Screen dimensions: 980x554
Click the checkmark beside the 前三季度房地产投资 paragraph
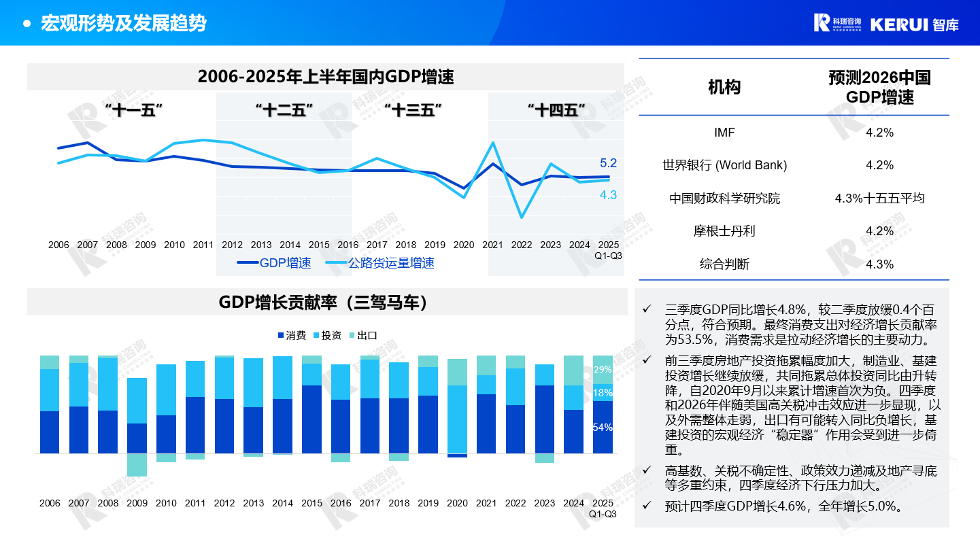646,360
